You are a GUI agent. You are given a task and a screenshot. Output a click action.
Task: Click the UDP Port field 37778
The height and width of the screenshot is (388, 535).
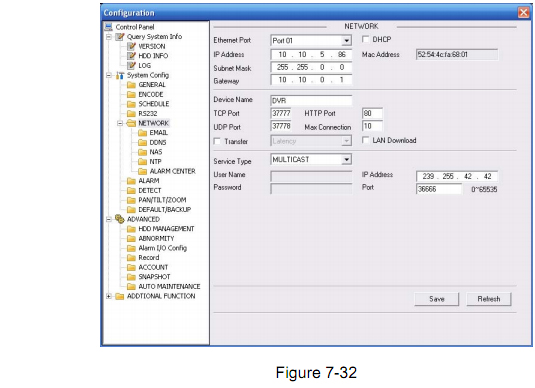click(281, 126)
